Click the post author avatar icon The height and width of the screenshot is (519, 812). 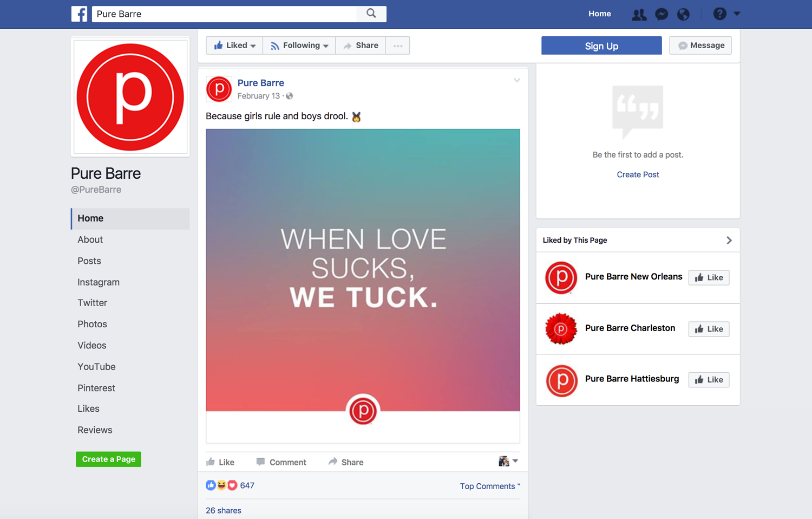[x=219, y=89]
